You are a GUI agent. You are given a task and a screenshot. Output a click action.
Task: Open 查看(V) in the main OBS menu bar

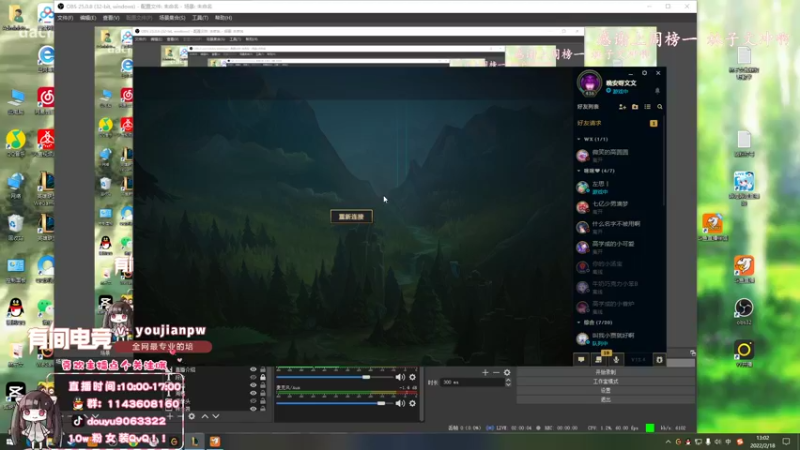pos(111,18)
